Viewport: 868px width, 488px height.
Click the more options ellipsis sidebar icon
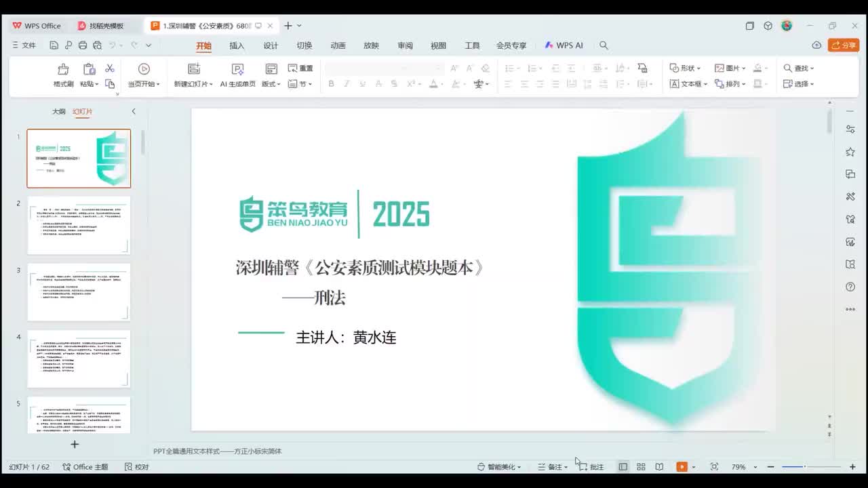850,309
